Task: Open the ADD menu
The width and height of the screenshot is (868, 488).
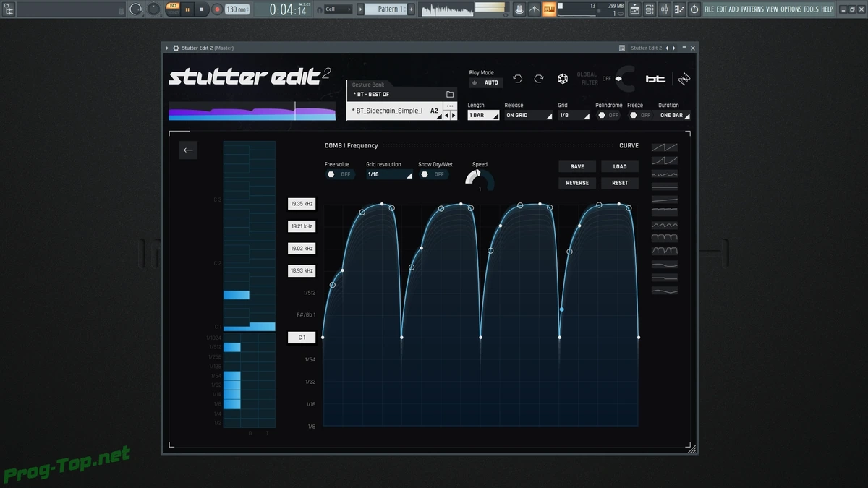Action: click(x=733, y=9)
